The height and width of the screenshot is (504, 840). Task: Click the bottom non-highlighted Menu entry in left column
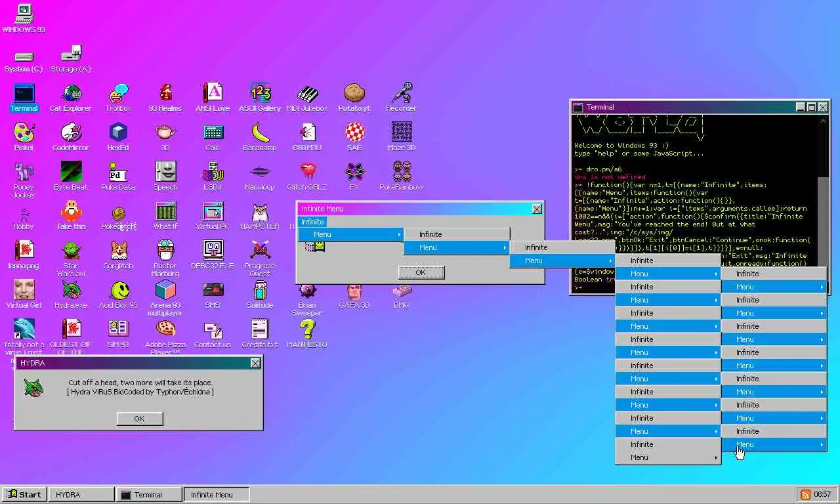tap(668, 457)
